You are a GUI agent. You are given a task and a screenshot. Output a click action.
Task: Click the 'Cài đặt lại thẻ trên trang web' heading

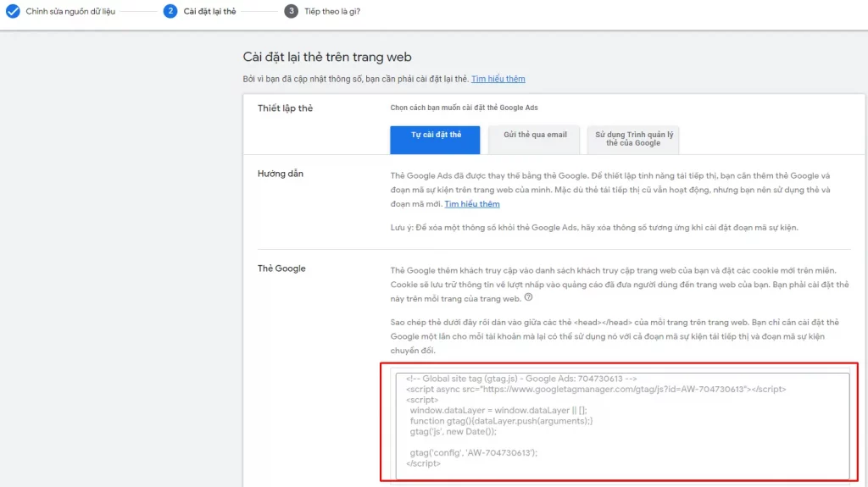pyautogui.click(x=327, y=57)
